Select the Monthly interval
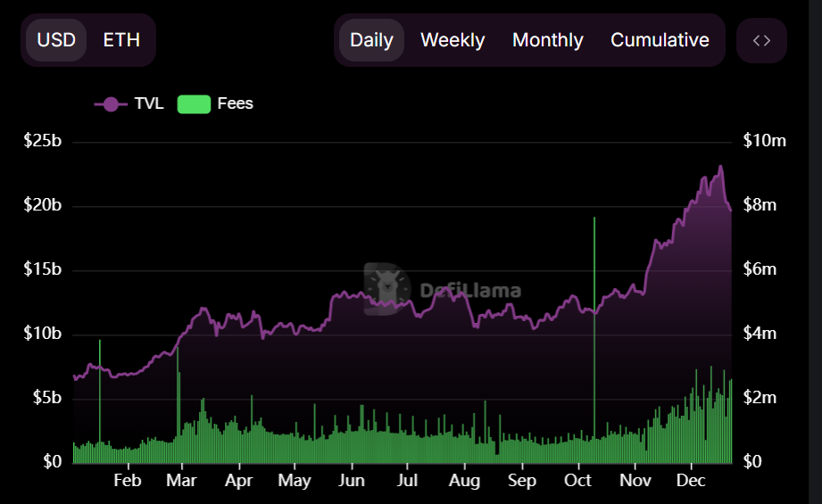Screen dimensions: 822x504 pyautogui.click(x=547, y=40)
